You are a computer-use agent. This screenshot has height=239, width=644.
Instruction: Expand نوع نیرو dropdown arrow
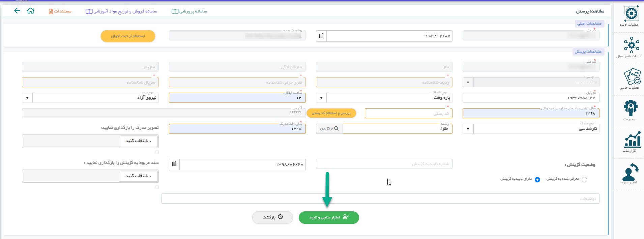click(x=27, y=98)
